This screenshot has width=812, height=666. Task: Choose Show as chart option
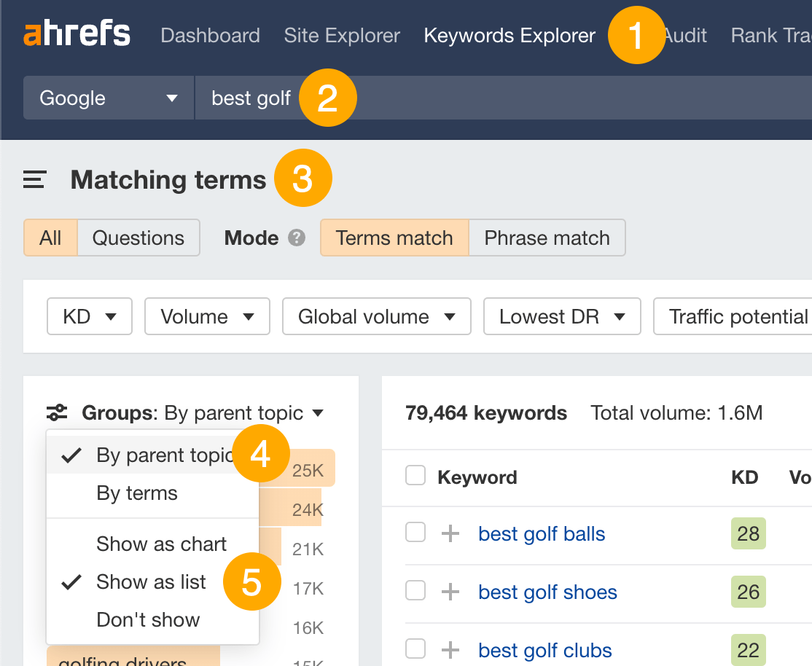[x=153, y=544]
